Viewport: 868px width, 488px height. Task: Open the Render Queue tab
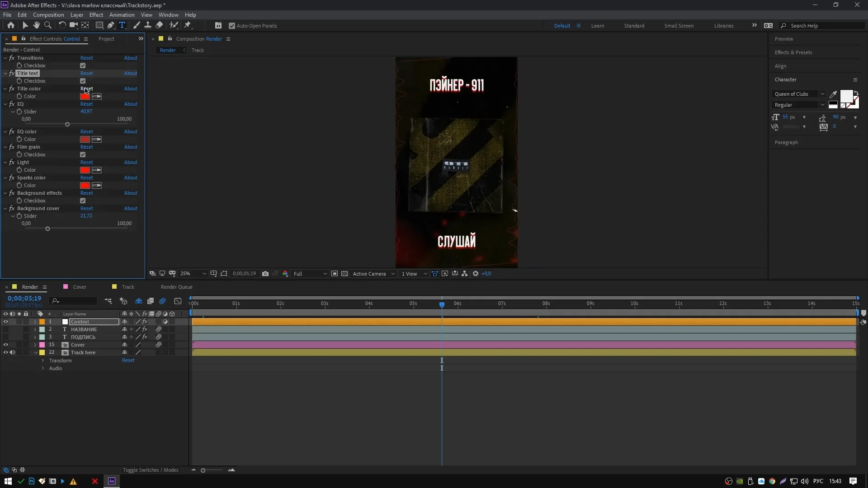[x=176, y=287]
